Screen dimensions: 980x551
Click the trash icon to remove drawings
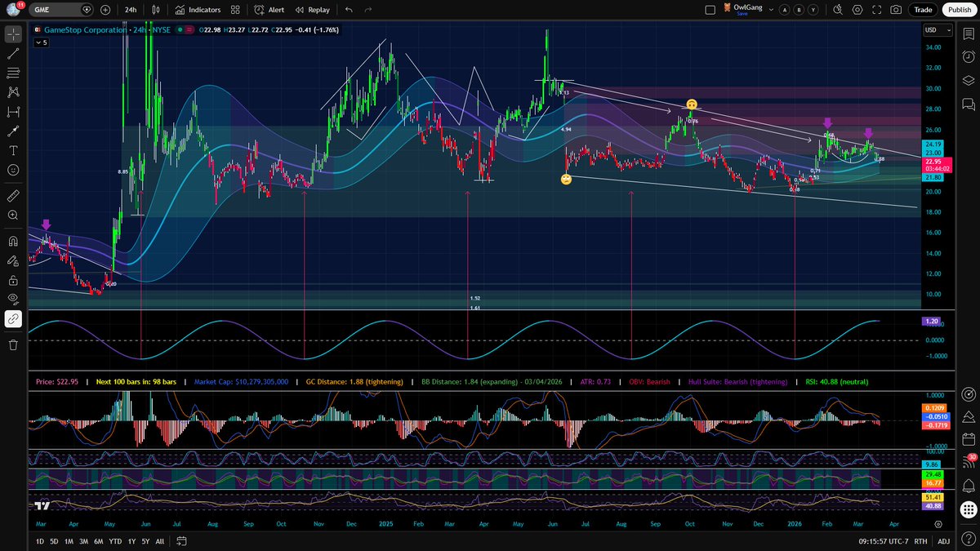pyautogui.click(x=13, y=344)
